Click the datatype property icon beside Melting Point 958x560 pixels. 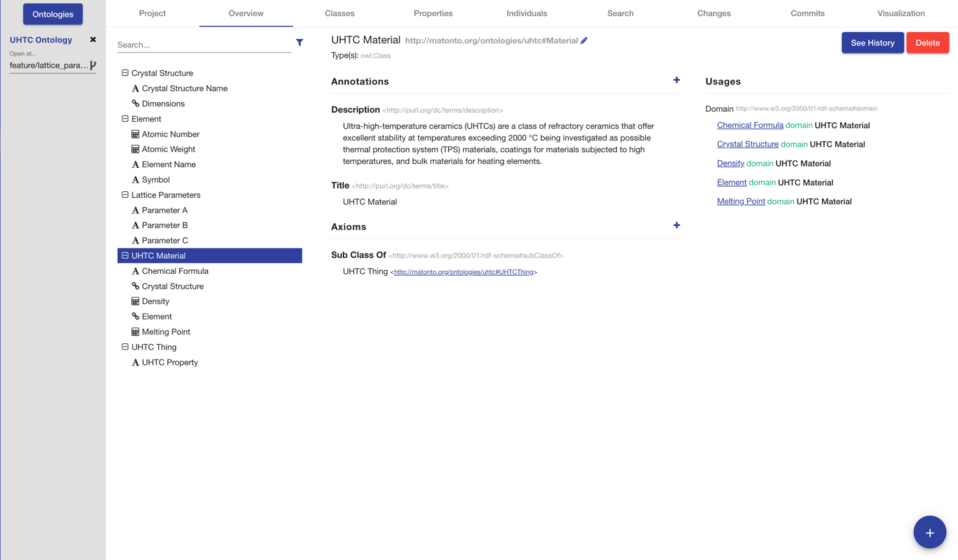coord(134,331)
